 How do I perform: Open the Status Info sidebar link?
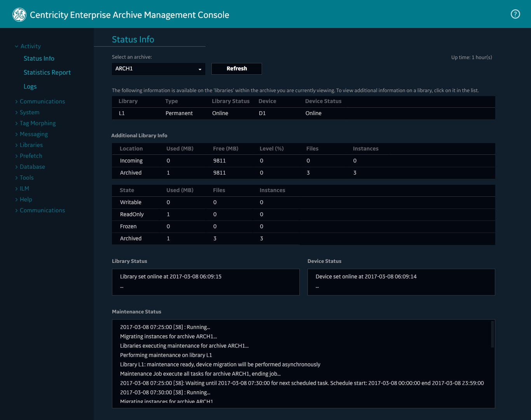coord(39,58)
